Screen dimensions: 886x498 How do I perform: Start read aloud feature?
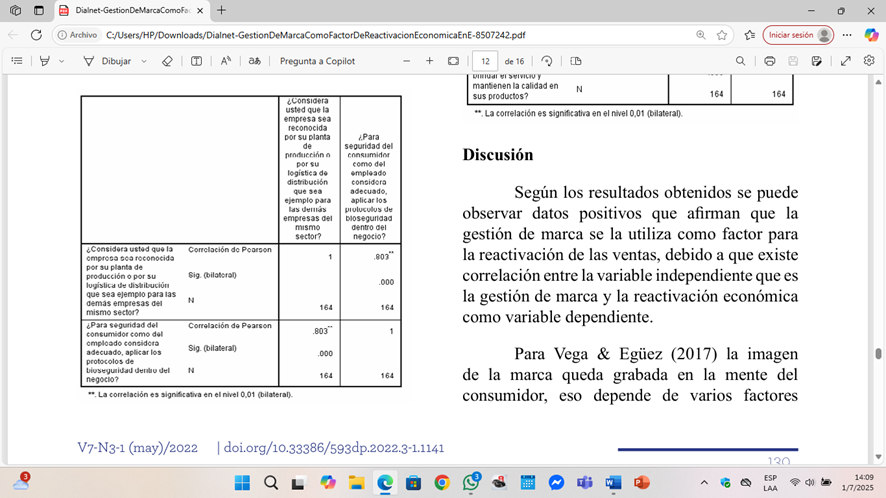pyautogui.click(x=225, y=61)
